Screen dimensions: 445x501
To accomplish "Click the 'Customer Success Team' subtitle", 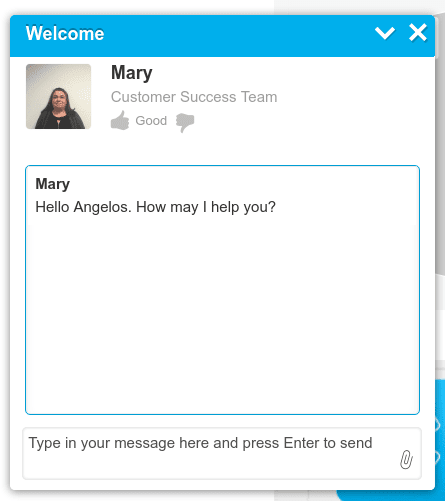I will (194, 97).
